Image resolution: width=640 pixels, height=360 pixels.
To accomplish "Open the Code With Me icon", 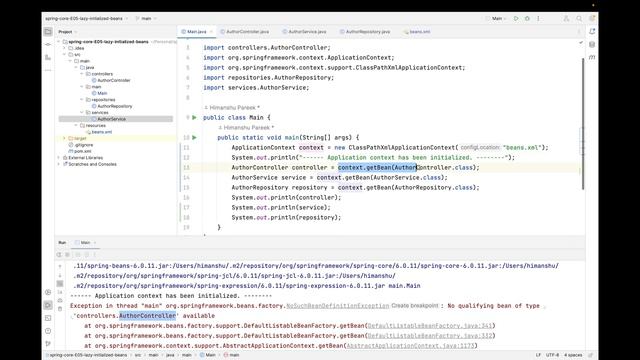I will point(566,18).
